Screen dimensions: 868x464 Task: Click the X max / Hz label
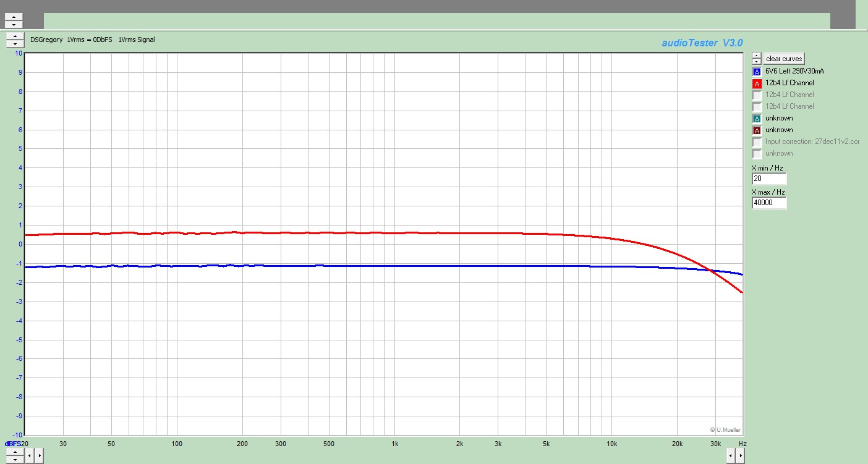(x=768, y=192)
